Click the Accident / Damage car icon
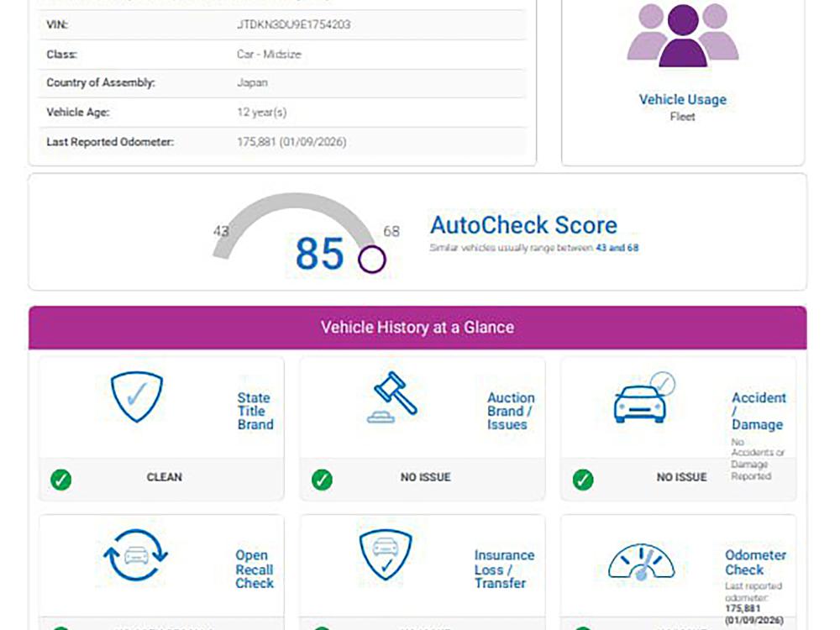The image size is (840, 630). pos(644,398)
